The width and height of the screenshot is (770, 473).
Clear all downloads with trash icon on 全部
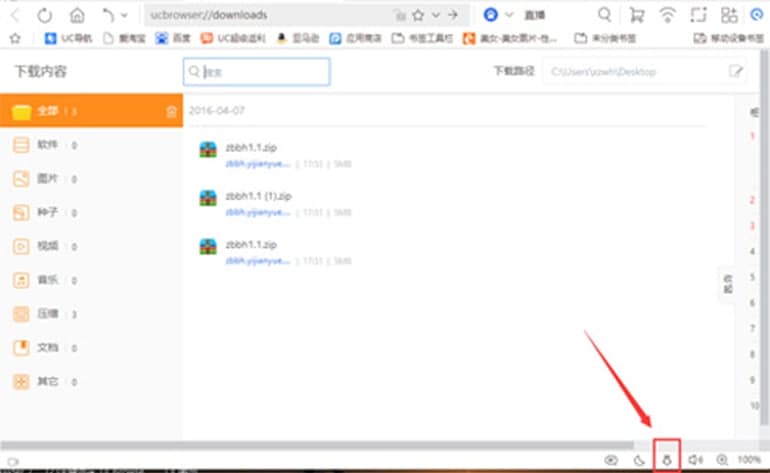tap(171, 111)
